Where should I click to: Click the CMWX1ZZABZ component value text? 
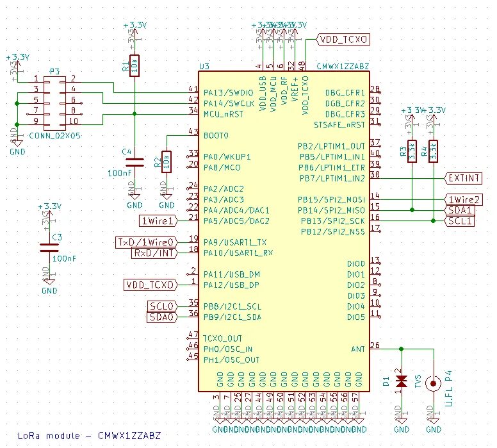[343, 66]
